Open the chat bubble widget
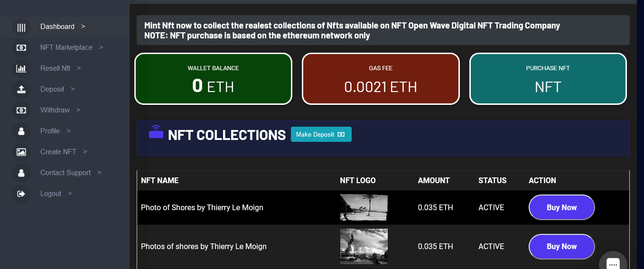 pyautogui.click(x=613, y=263)
